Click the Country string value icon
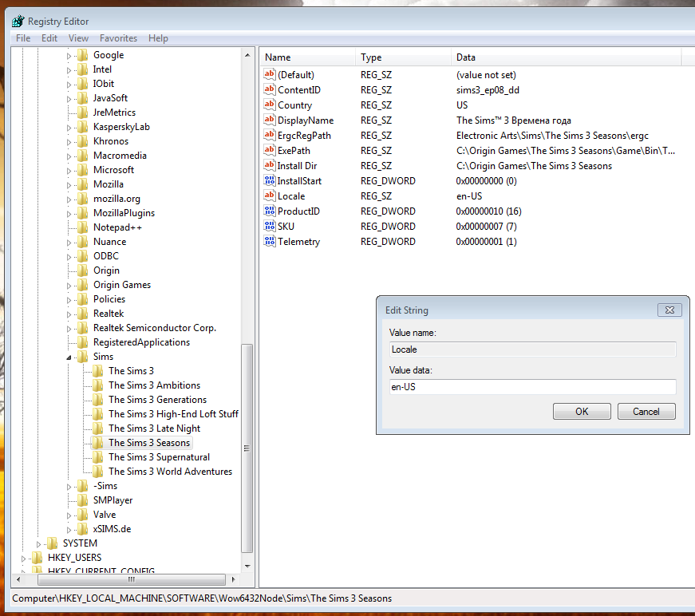The width and height of the screenshot is (695, 616). pos(270,105)
